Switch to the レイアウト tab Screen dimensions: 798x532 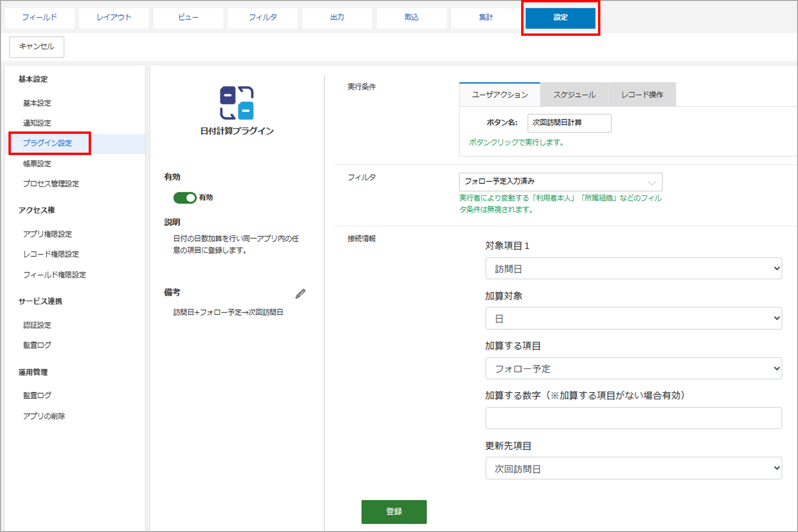click(x=114, y=17)
